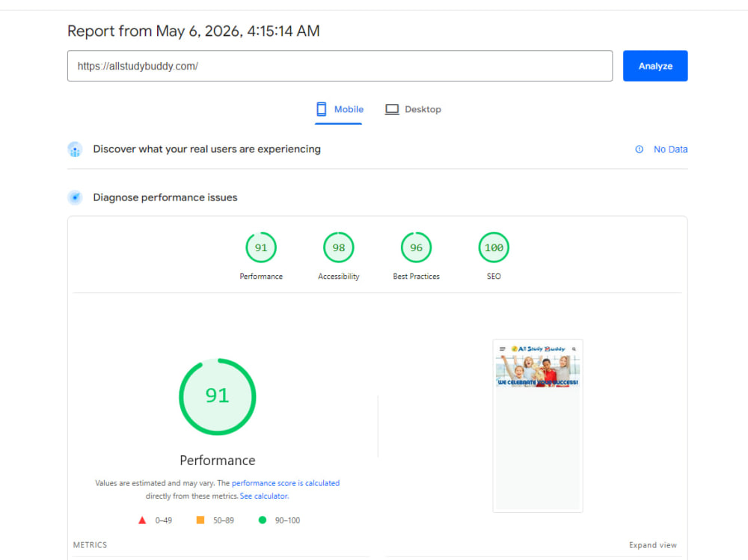Viewport: 748px width, 560px height.
Task: Click the red triangle 0–49 legend icon
Action: pos(142,520)
